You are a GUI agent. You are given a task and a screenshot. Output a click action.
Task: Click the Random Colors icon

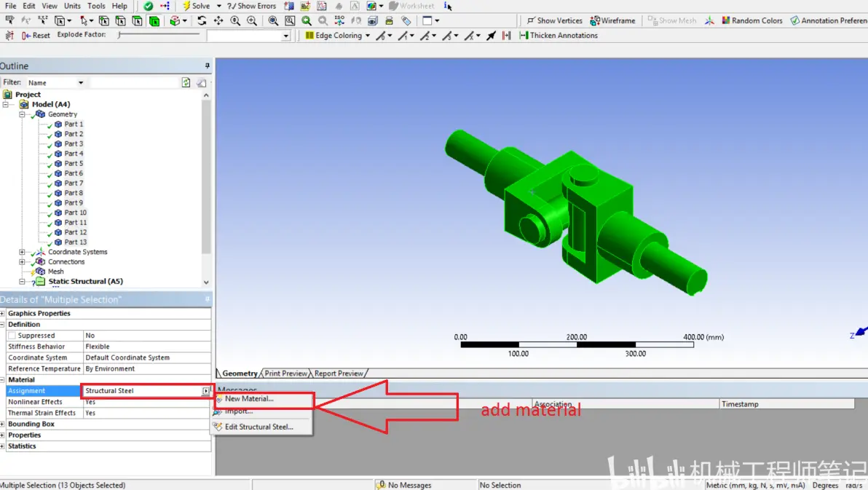tap(726, 20)
